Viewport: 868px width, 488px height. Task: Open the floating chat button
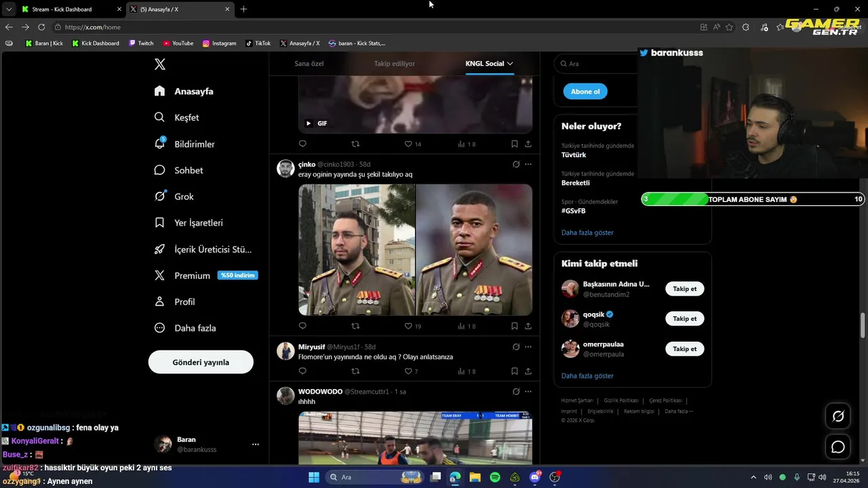coord(838,447)
